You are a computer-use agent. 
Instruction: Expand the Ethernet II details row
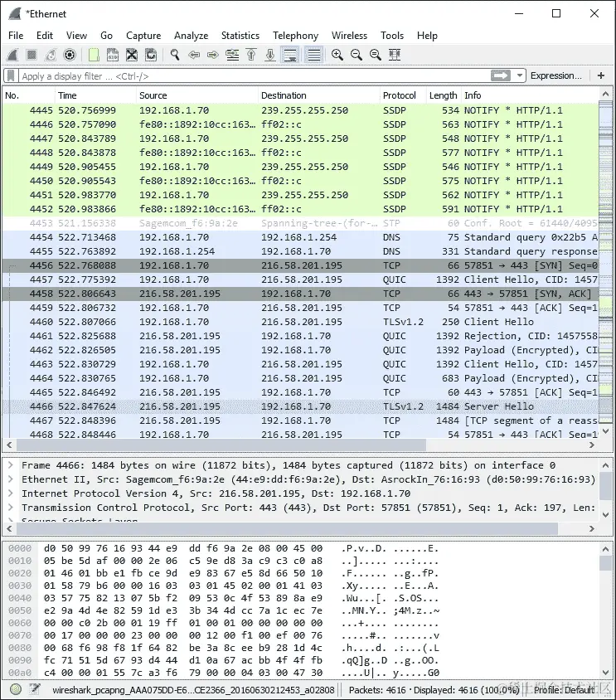(10, 479)
